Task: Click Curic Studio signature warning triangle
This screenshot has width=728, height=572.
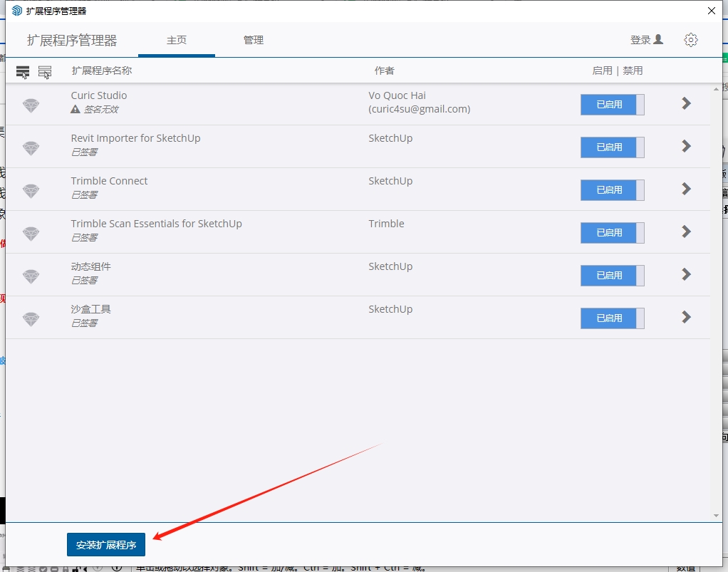Action: [x=76, y=109]
